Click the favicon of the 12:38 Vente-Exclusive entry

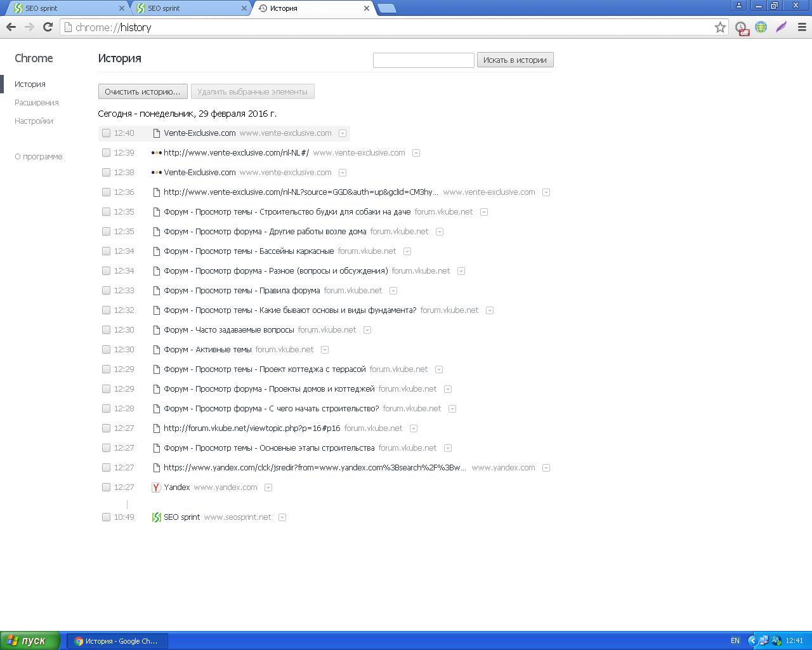coord(156,173)
